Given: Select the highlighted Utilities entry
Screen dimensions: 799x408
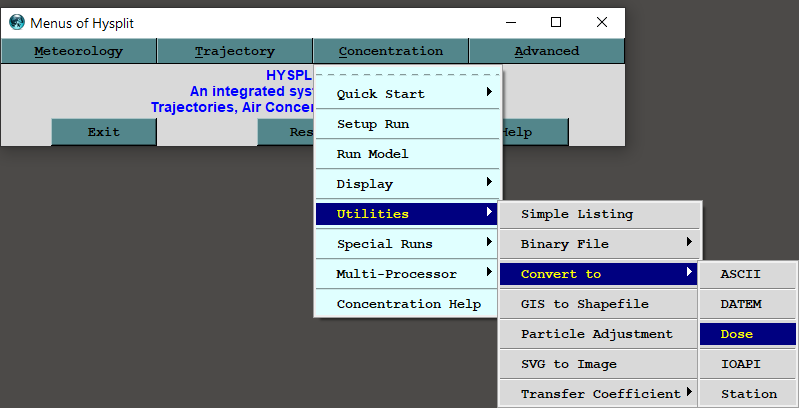Looking at the screenshot, I should [x=407, y=214].
